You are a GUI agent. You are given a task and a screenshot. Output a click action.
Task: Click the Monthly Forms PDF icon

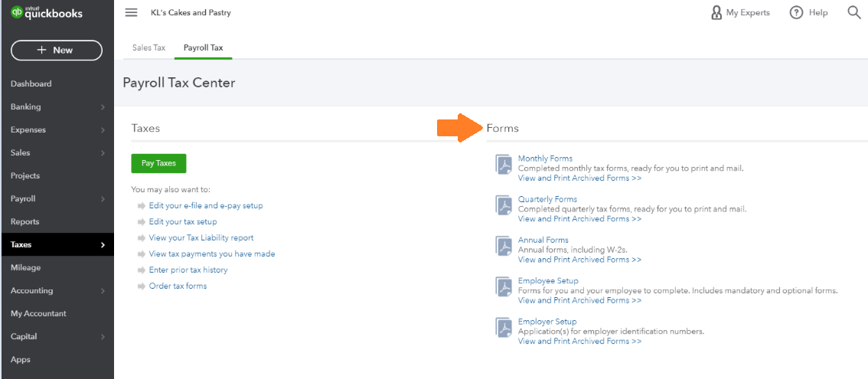pos(504,165)
